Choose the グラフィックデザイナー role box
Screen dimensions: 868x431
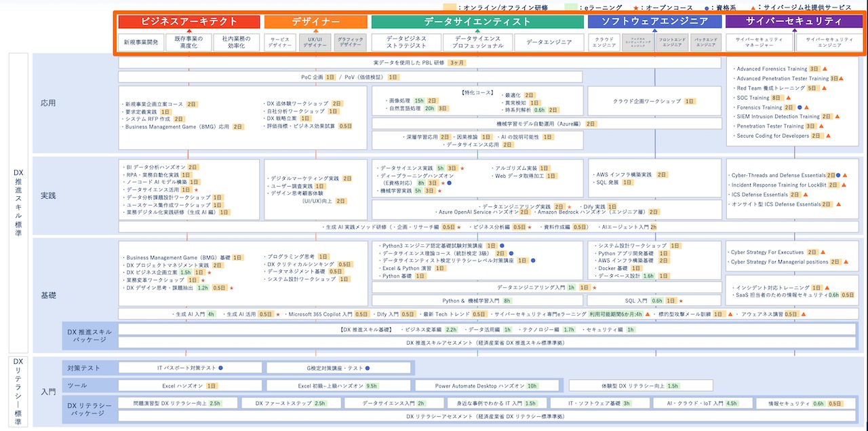pyautogui.click(x=351, y=43)
